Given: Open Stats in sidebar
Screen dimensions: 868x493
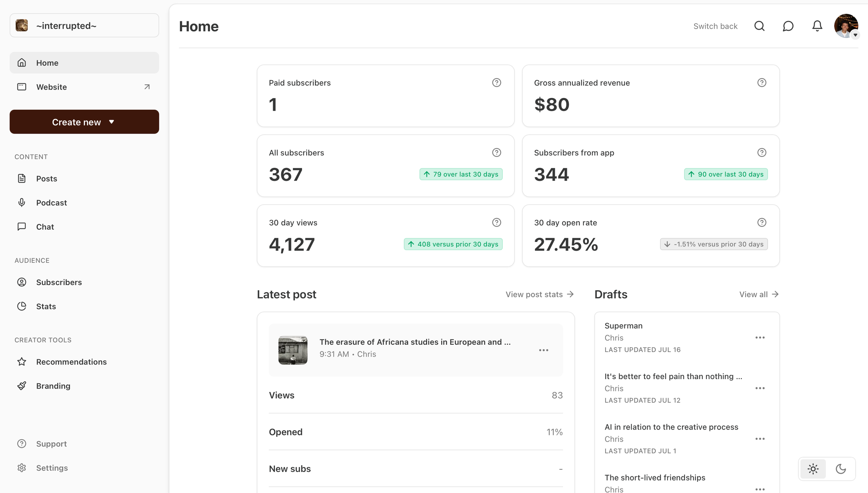Looking at the screenshot, I should [x=46, y=306].
